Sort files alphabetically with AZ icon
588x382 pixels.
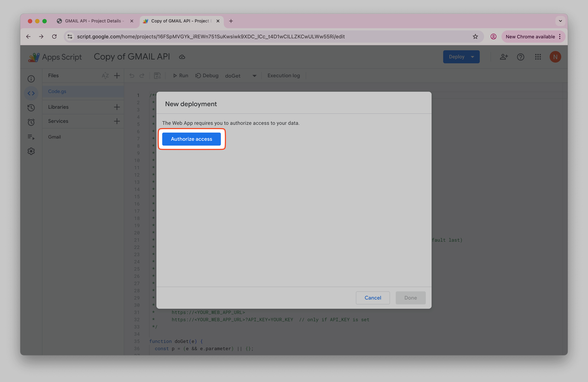(x=105, y=75)
